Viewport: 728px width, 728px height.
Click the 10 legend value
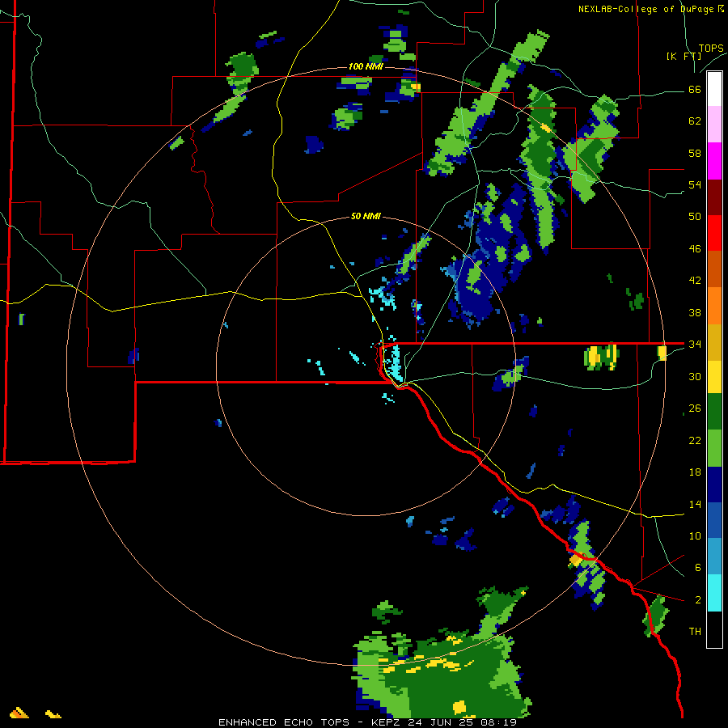[695, 535]
